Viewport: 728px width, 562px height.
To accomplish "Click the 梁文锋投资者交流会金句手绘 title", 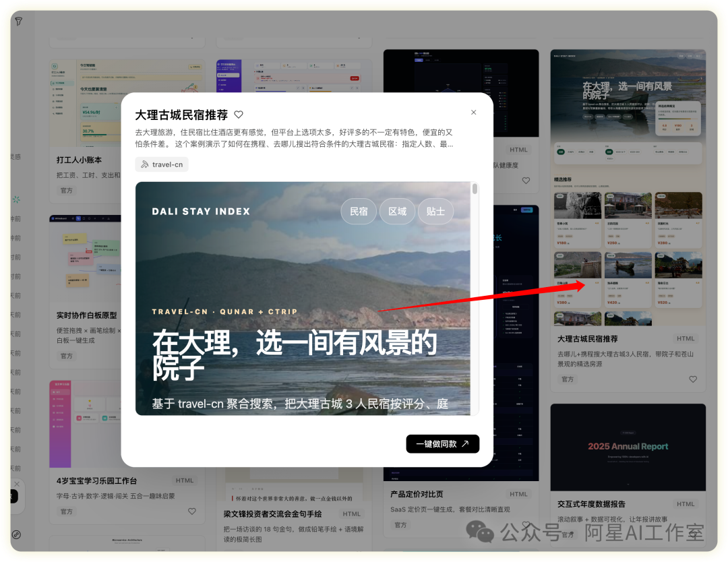I will tap(272, 513).
